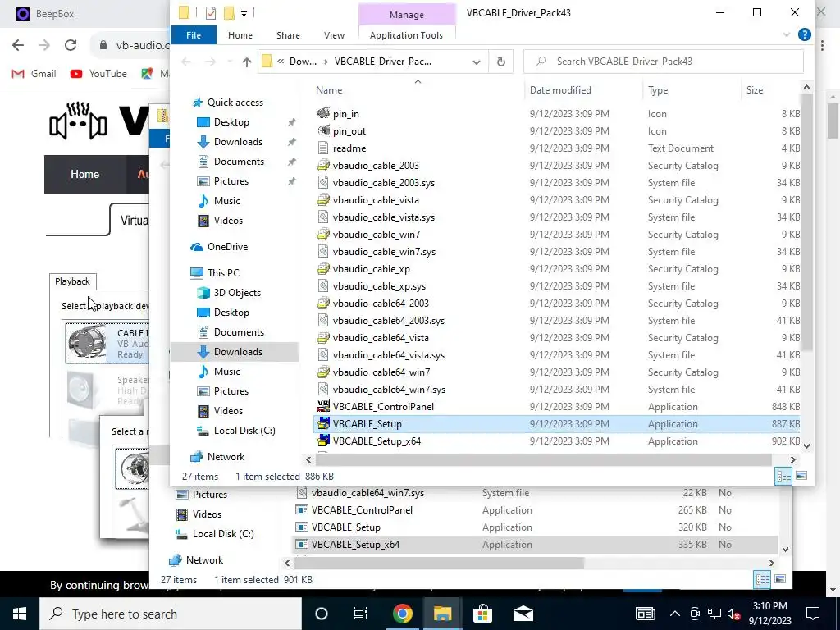Open the View ribbon tab
The image size is (840, 630).
coord(334,35)
